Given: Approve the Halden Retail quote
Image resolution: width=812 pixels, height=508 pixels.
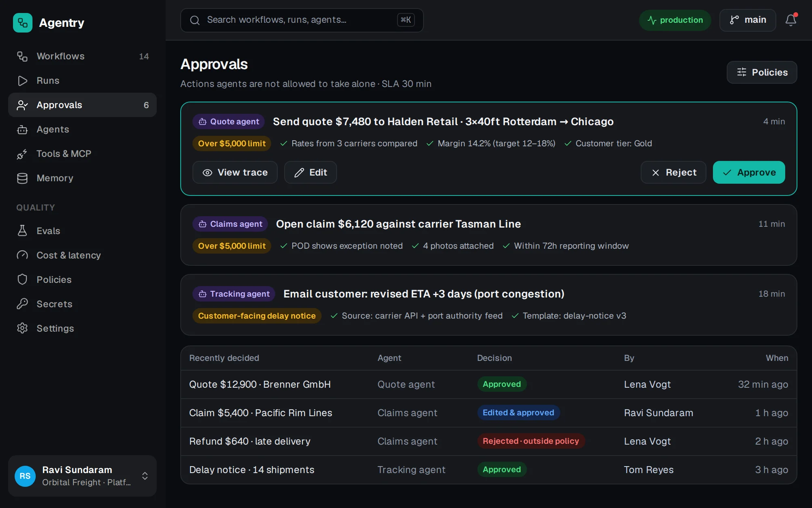Looking at the screenshot, I should (749, 172).
